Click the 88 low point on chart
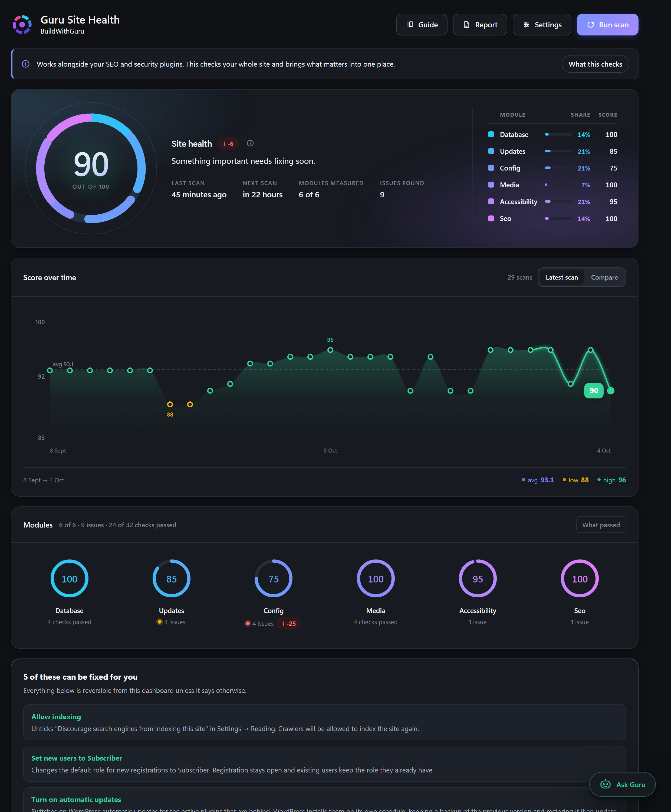671x812 pixels. (x=170, y=404)
